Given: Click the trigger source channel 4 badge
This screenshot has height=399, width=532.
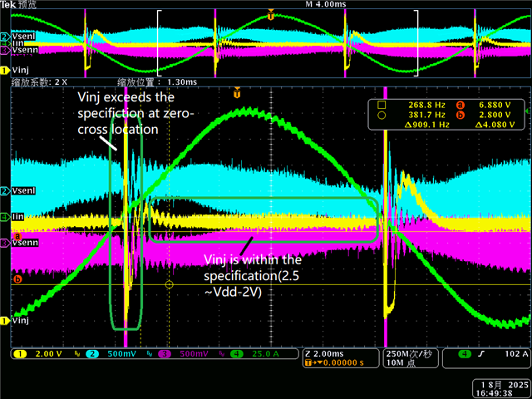Looking at the screenshot, I should (465, 354).
